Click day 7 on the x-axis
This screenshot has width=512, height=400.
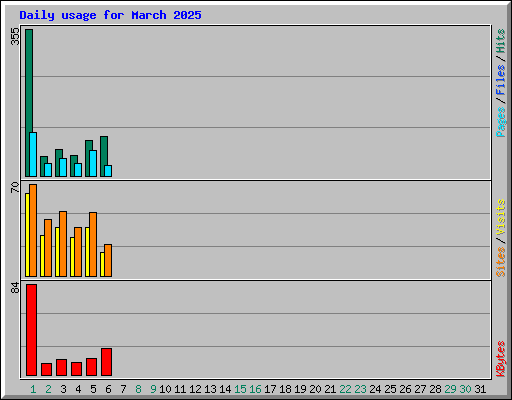click(x=123, y=389)
